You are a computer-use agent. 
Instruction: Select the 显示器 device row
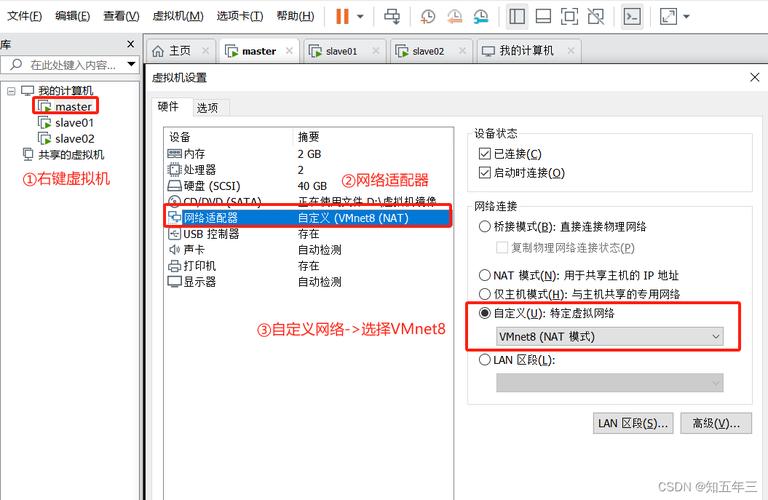[309, 282]
